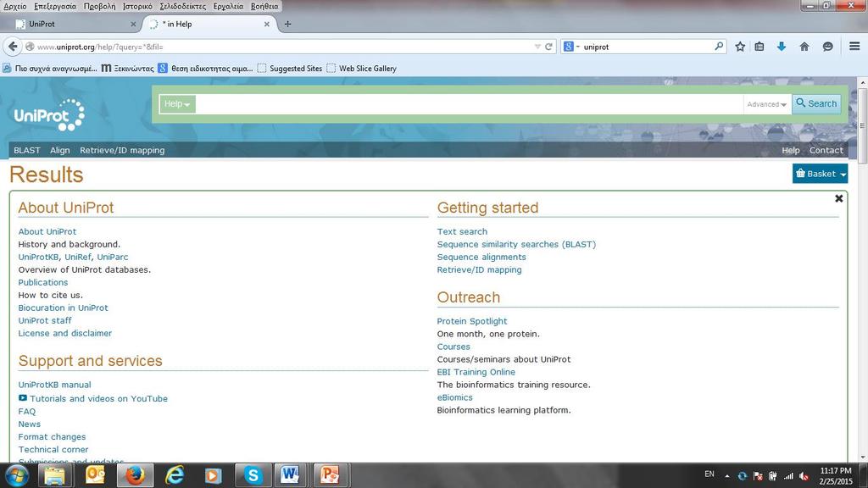The height and width of the screenshot is (488, 868).
Task: Open the Βοήθεια menu
Action: pyautogui.click(x=264, y=6)
